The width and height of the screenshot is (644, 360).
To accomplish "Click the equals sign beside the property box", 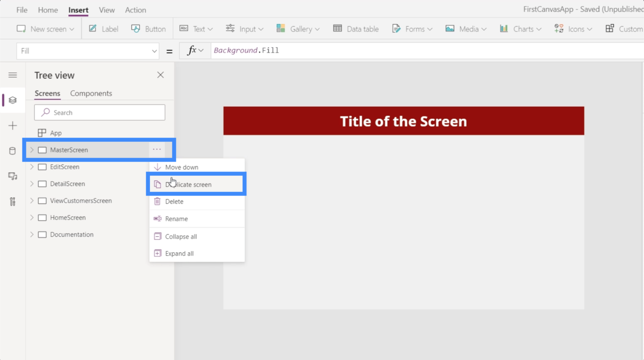I will [169, 51].
